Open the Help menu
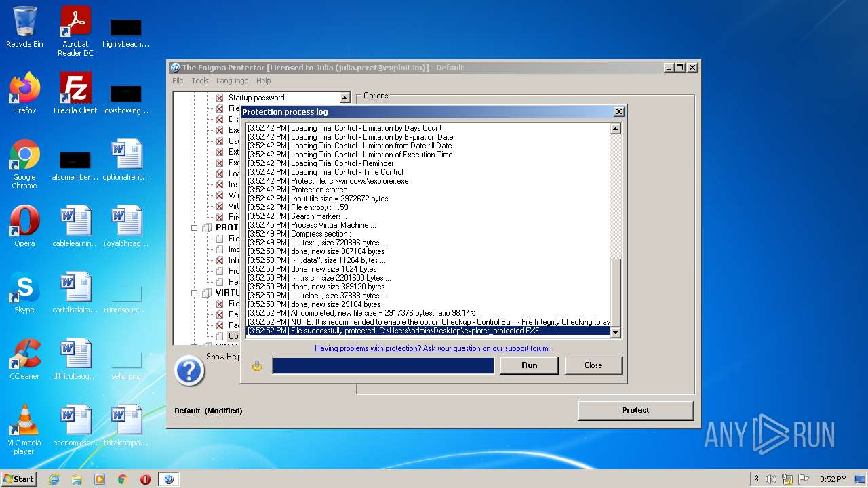 263,81
